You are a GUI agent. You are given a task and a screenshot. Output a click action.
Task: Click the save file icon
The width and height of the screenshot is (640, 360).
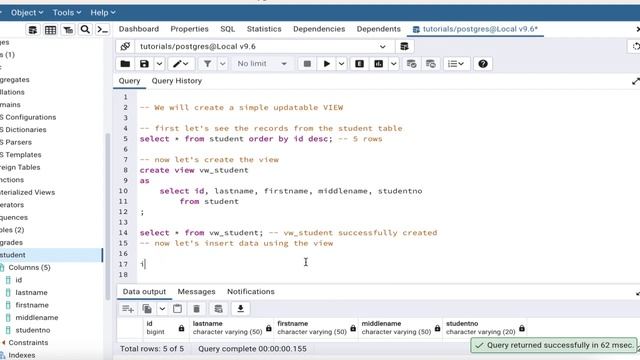click(x=144, y=64)
